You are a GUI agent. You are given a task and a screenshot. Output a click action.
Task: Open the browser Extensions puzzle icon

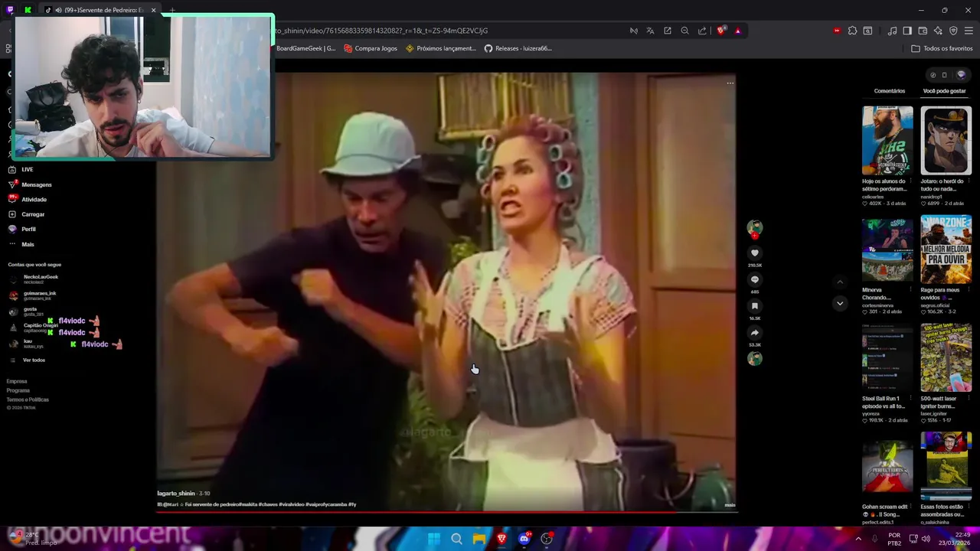click(852, 31)
